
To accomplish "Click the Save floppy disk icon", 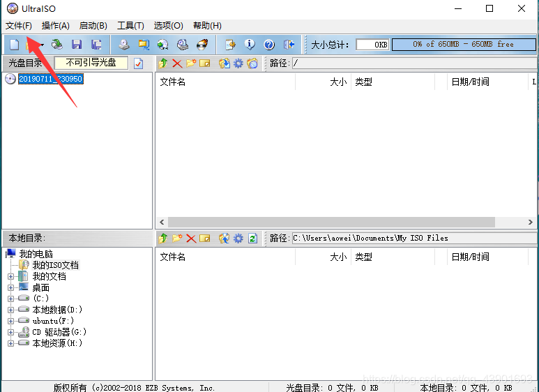I will (76, 45).
